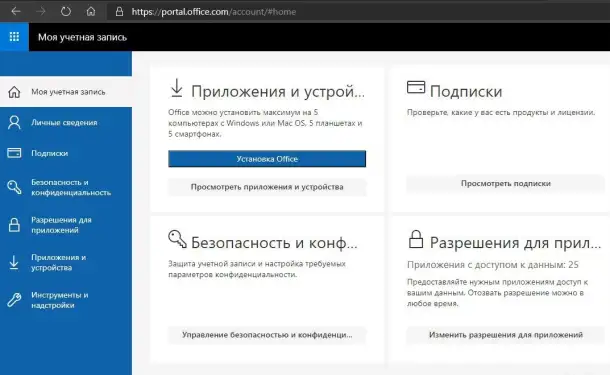The width and height of the screenshot is (610, 375).
Task: Click text Приложения с доступом к данным: 25
Action: click(x=493, y=265)
